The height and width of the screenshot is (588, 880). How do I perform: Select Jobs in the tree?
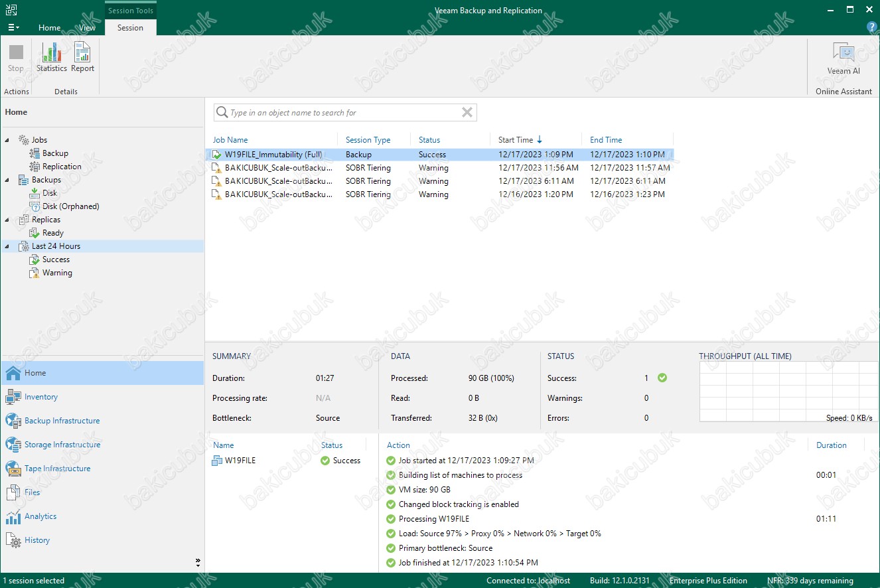pyautogui.click(x=39, y=140)
